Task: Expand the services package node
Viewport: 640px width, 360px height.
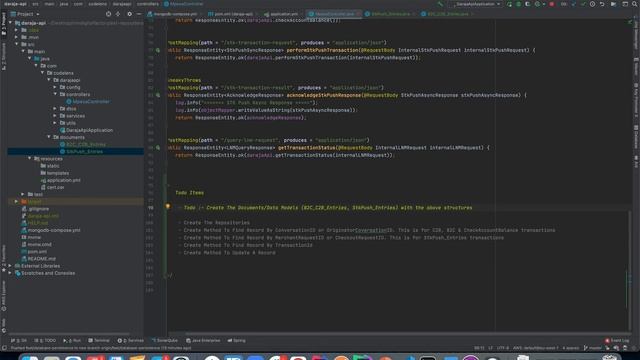Action: 55,116
